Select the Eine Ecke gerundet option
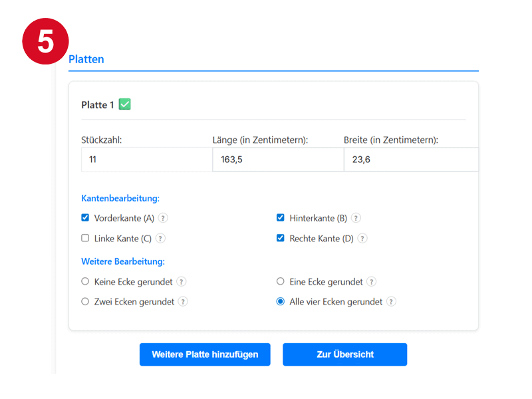Screen dimensions: 532x399 [280, 281]
